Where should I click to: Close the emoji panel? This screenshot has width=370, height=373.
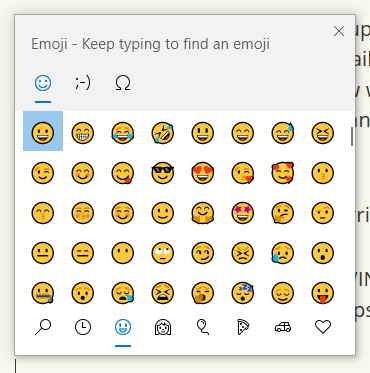339,31
